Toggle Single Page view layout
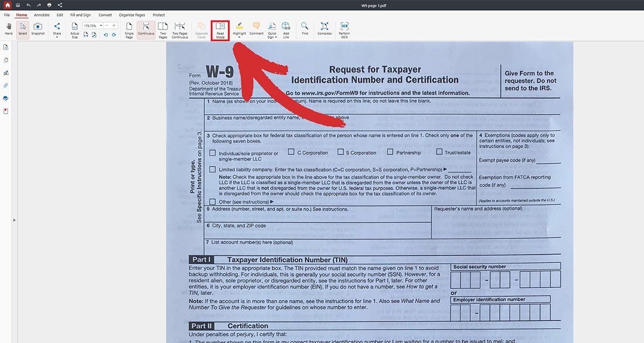Screen dimensions: 644x343 (129, 30)
